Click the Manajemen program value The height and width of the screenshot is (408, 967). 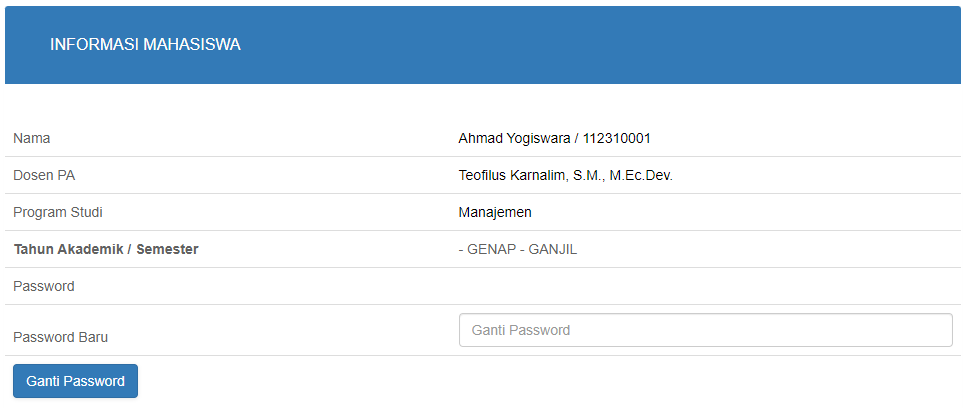pos(495,213)
